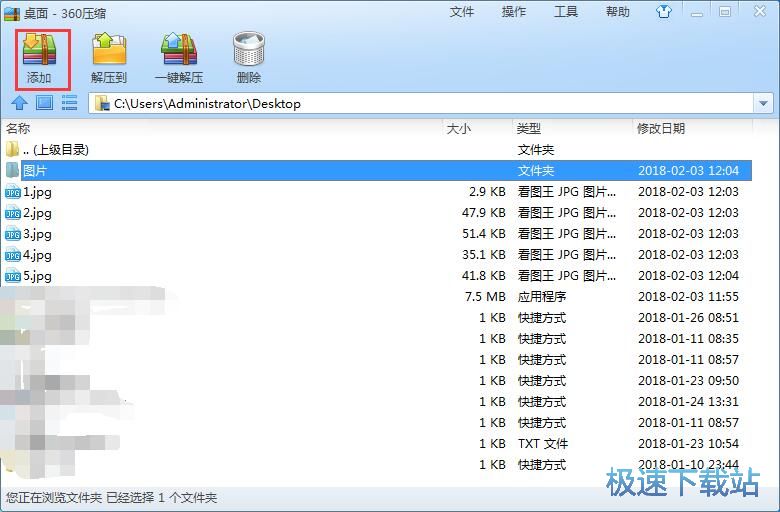Image resolution: width=780 pixels, height=512 pixels.
Task: Open the skin (shirt) icon in title bar
Action: point(664,11)
